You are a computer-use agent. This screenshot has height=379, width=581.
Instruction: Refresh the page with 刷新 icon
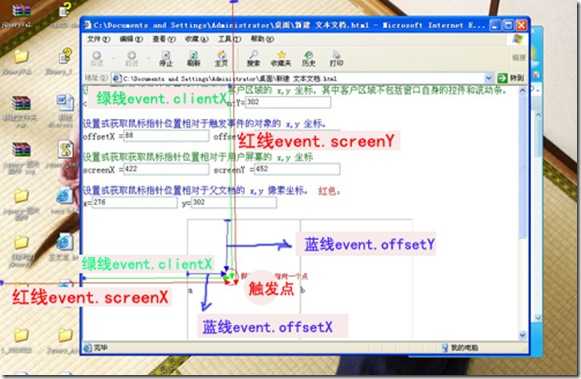point(193,59)
